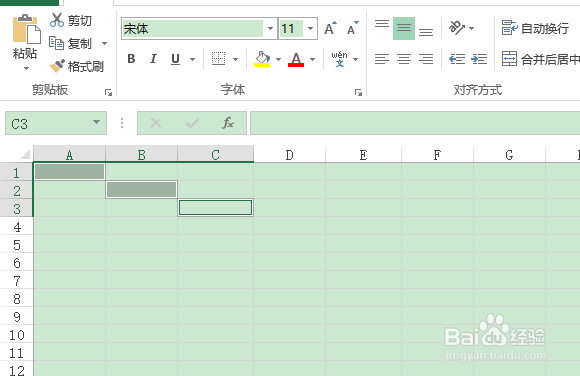
Task: Click the Cancel (X) formula icon
Action: click(x=156, y=123)
